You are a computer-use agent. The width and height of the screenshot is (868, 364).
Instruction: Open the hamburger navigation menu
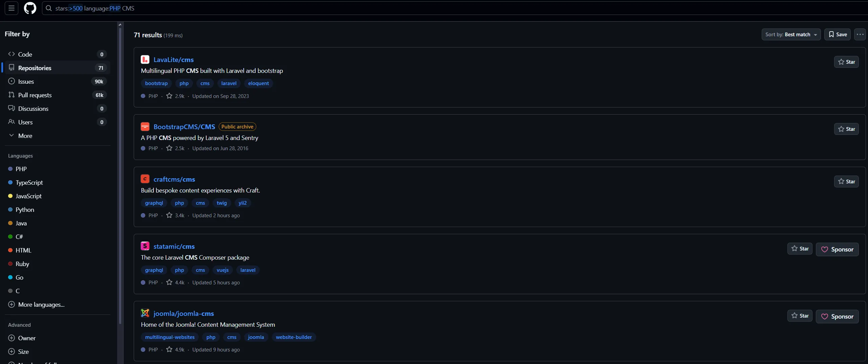click(12, 8)
